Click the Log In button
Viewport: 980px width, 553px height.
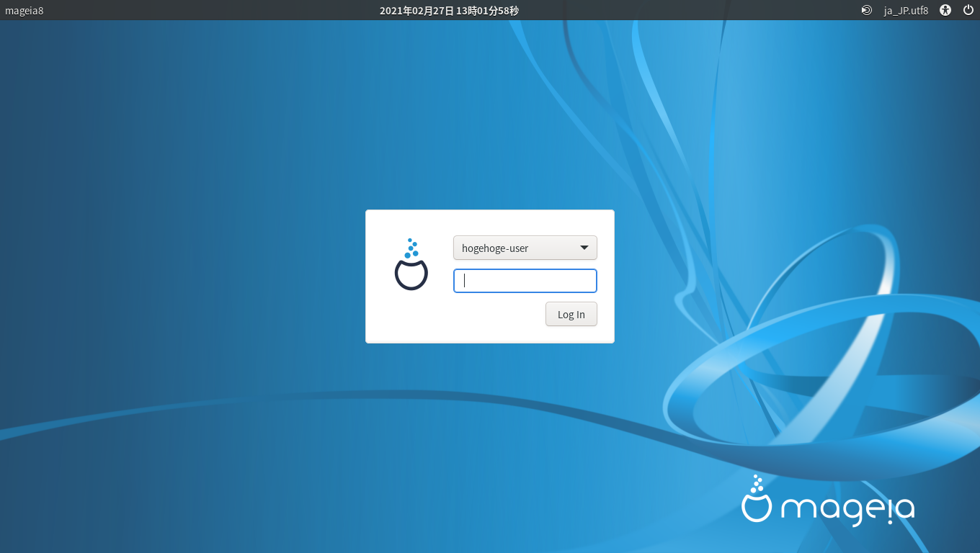coord(571,314)
